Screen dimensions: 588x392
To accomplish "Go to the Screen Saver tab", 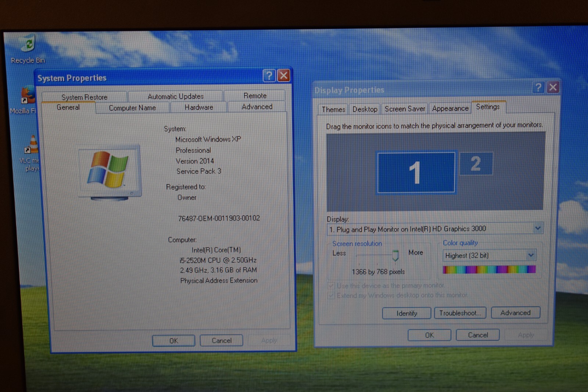I will pyautogui.click(x=405, y=109).
